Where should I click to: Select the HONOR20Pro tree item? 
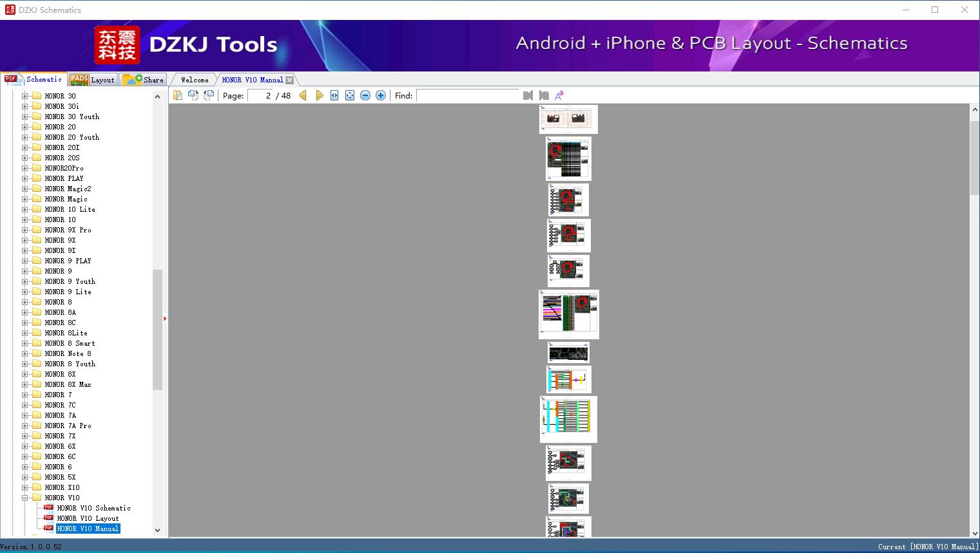coord(64,168)
